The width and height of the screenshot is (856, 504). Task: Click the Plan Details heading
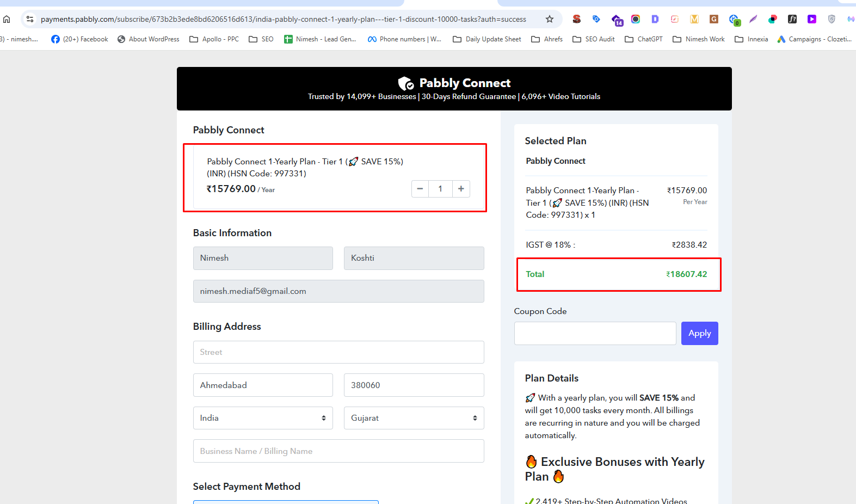point(552,378)
